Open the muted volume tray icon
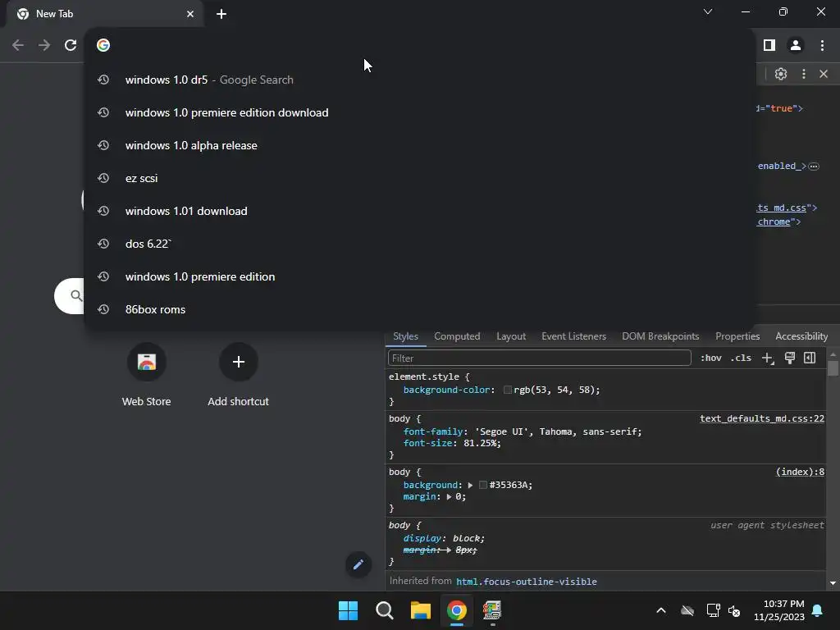 point(734,610)
